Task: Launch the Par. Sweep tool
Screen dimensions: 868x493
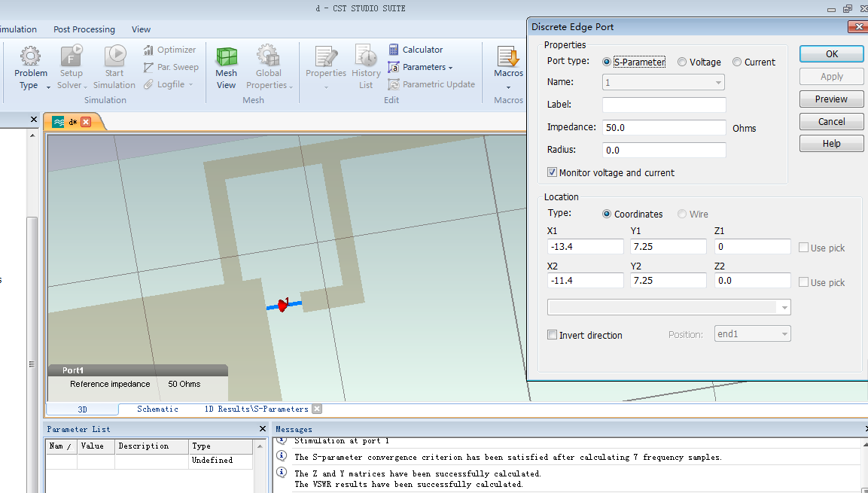Action: point(171,67)
